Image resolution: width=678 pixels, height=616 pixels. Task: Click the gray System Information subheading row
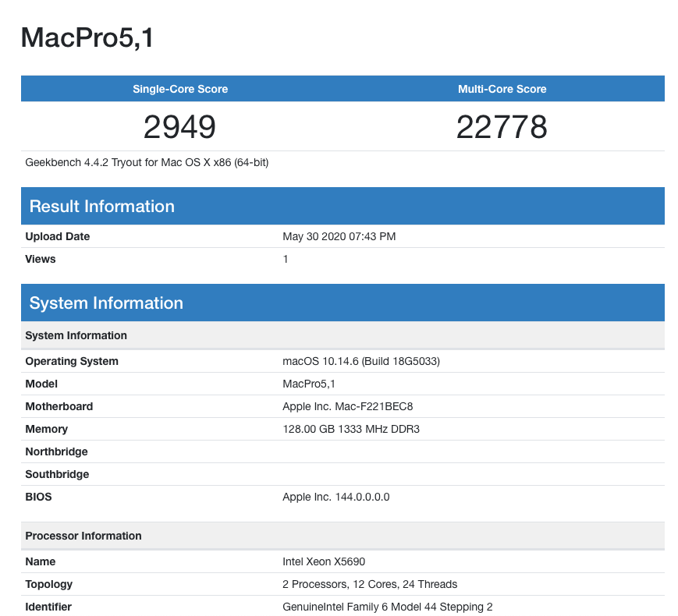tap(343, 335)
